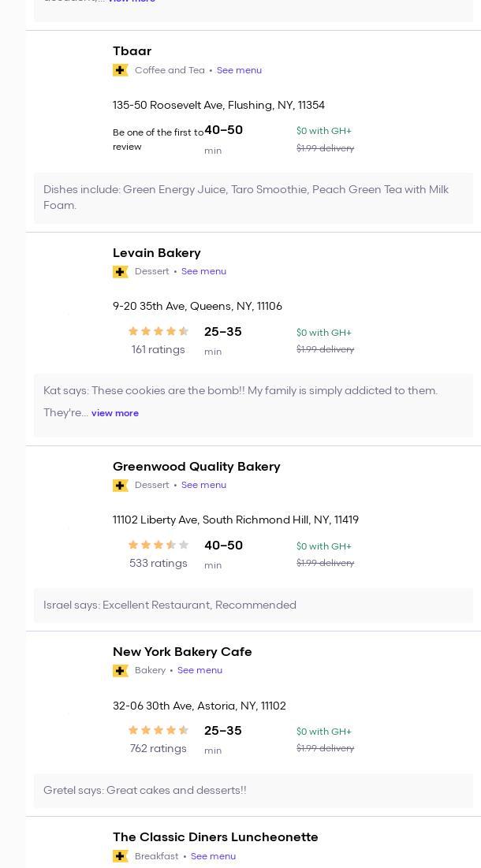Click the GH+ badge under New York Bakery Cafe
This screenshot has width=481, height=868.
pyautogui.click(x=121, y=671)
